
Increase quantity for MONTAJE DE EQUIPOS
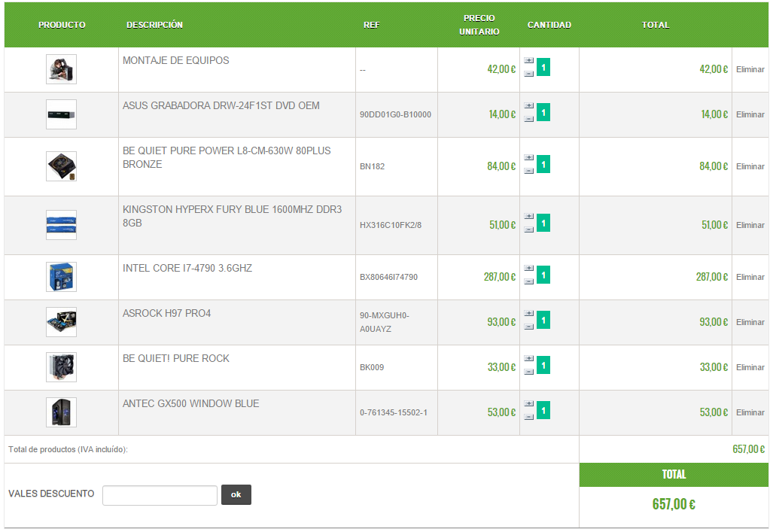[528, 60]
